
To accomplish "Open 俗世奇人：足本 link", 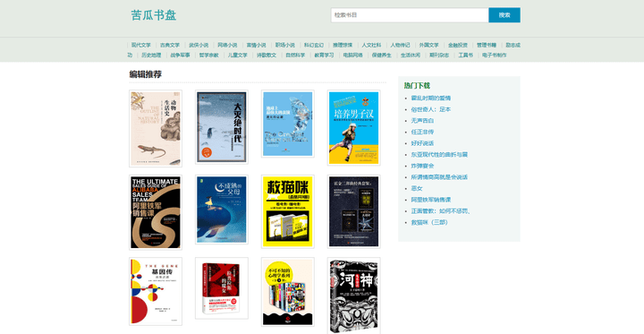I will 431,109.
